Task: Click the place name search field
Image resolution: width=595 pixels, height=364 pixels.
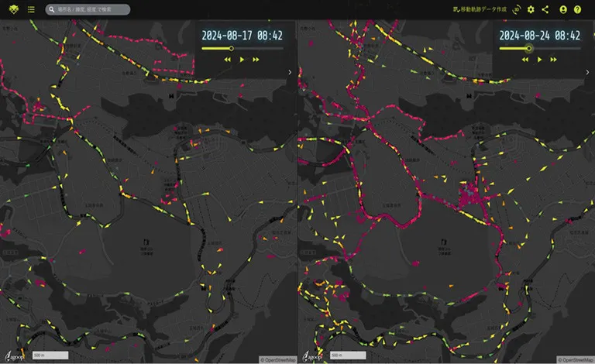Action: click(x=89, y=10)
